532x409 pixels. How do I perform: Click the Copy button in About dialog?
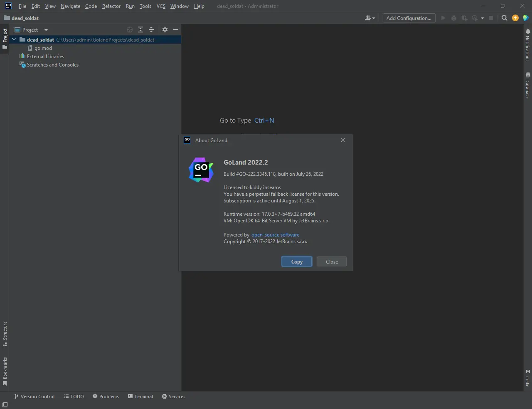pos(297,262)
